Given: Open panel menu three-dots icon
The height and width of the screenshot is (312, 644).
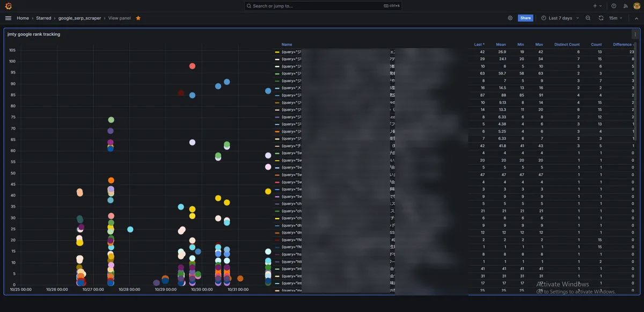Looking at the screenshot, I should (635, 34).
